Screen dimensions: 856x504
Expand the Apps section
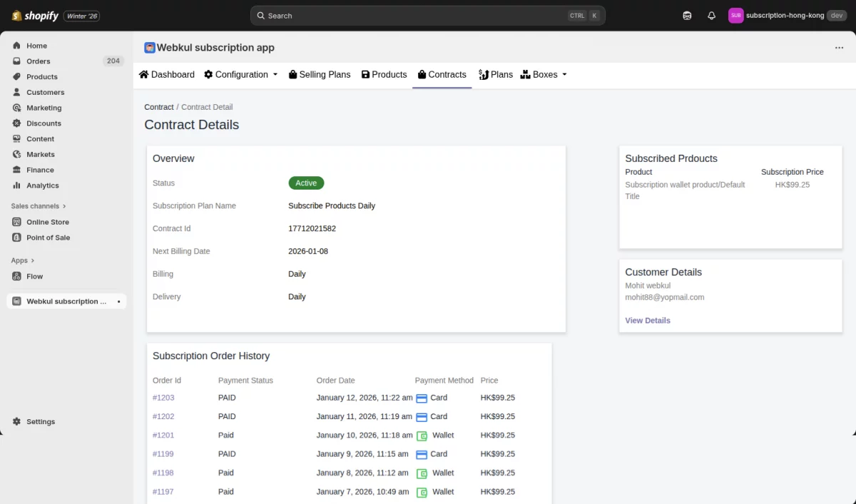tap(23, 260)
